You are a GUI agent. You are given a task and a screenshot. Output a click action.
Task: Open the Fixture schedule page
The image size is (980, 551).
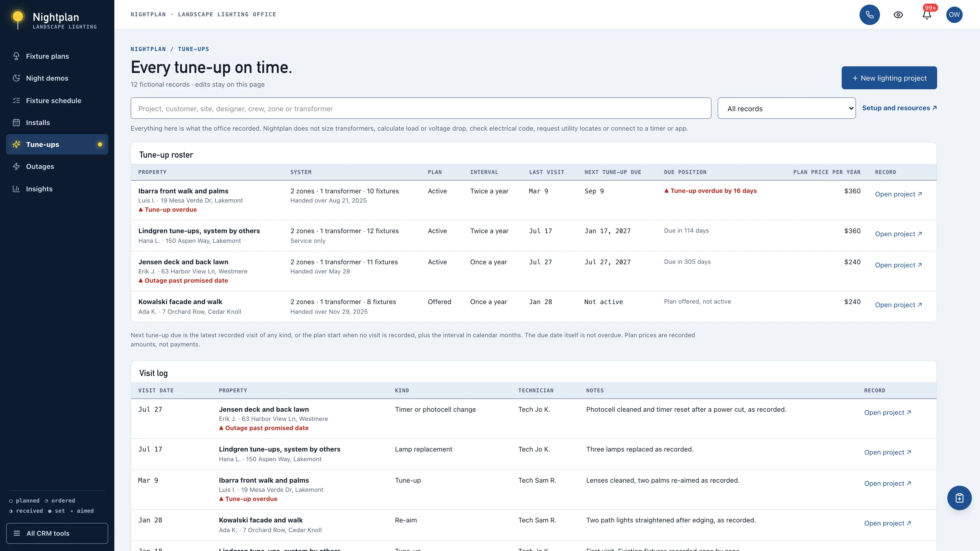click(x=57, y=101)
